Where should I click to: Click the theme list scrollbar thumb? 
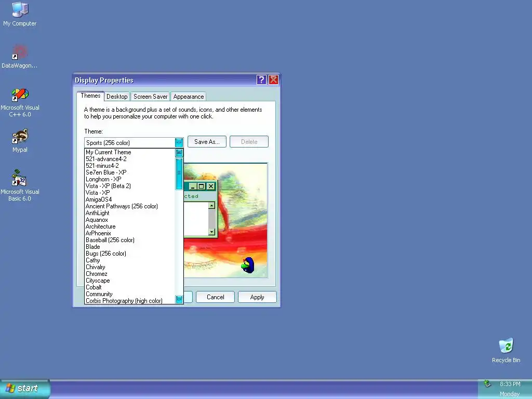179,174
